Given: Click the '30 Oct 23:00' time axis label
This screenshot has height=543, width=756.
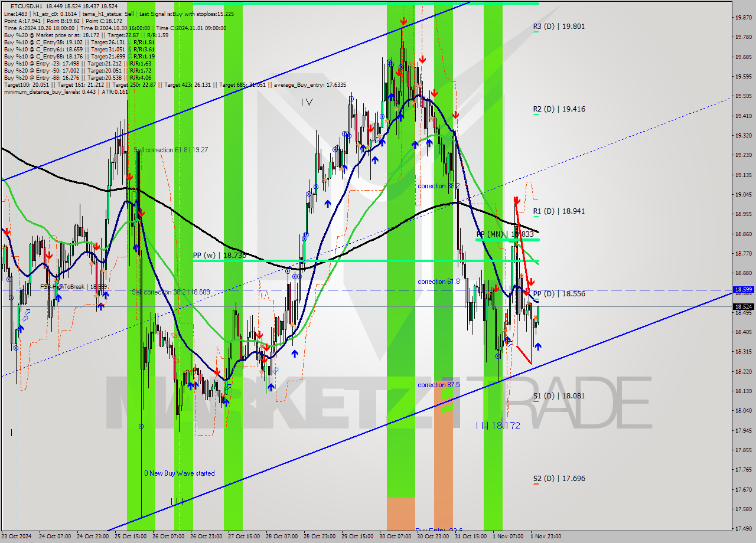Looking at the screenshot, I should (432, 537).
